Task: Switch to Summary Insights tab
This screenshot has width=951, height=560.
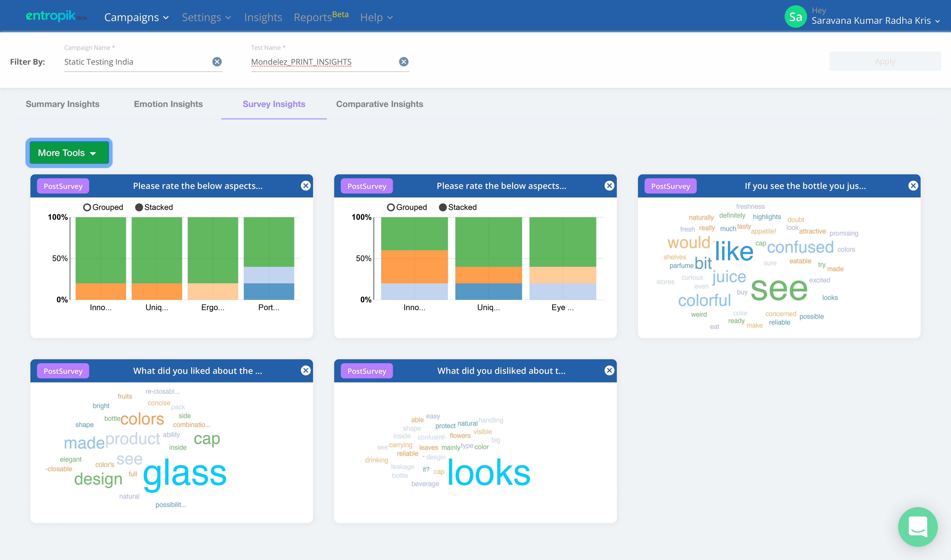Action: (63, 104)
